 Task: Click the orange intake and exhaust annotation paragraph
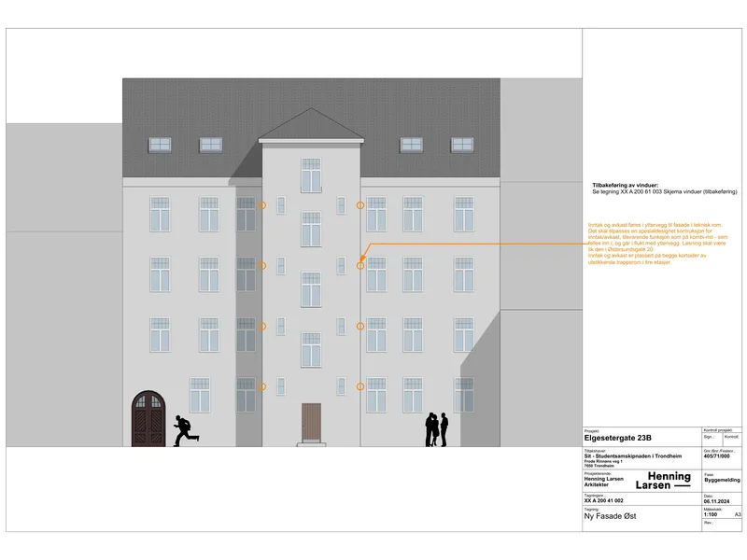(x=657, y=244)
